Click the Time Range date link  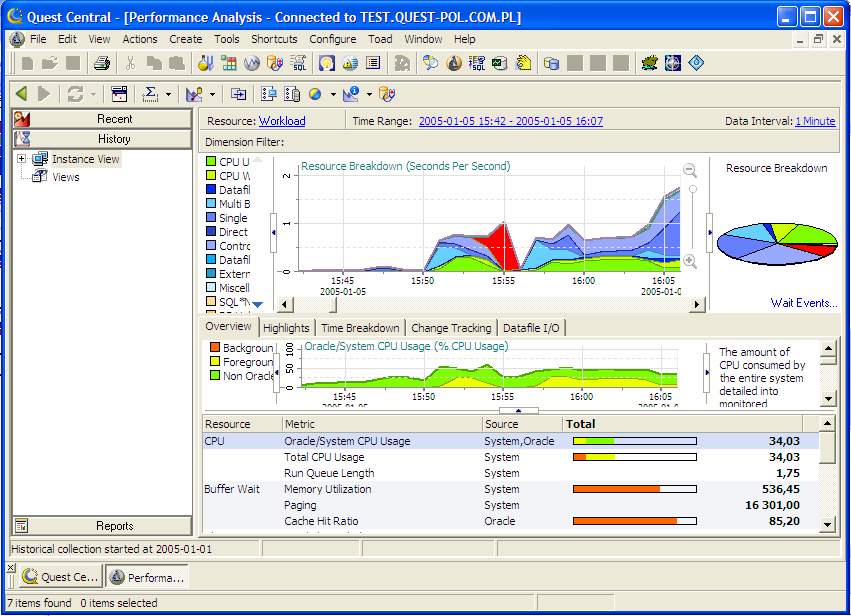511,121
